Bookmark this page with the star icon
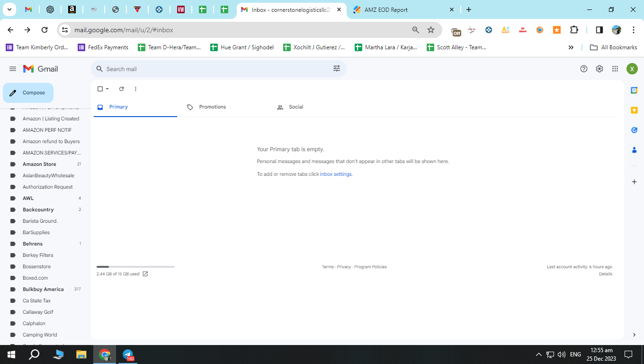The height and width of the screenshot is (364, 644). coord(431,30)
